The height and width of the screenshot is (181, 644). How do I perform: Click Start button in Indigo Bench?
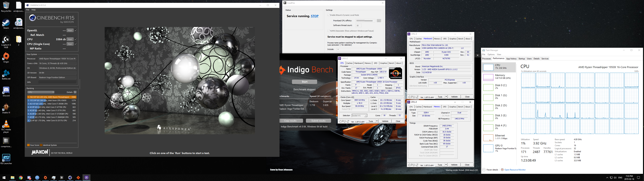click(x=305, y=82)
